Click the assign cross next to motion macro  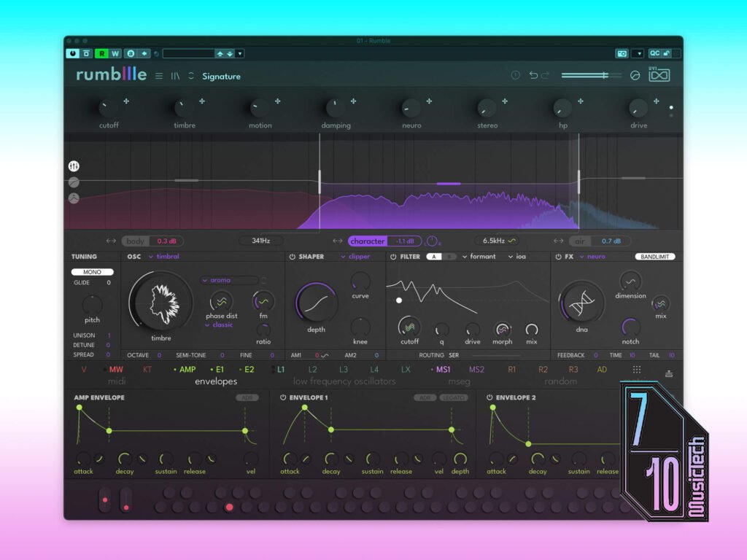[x=278, y=101]
